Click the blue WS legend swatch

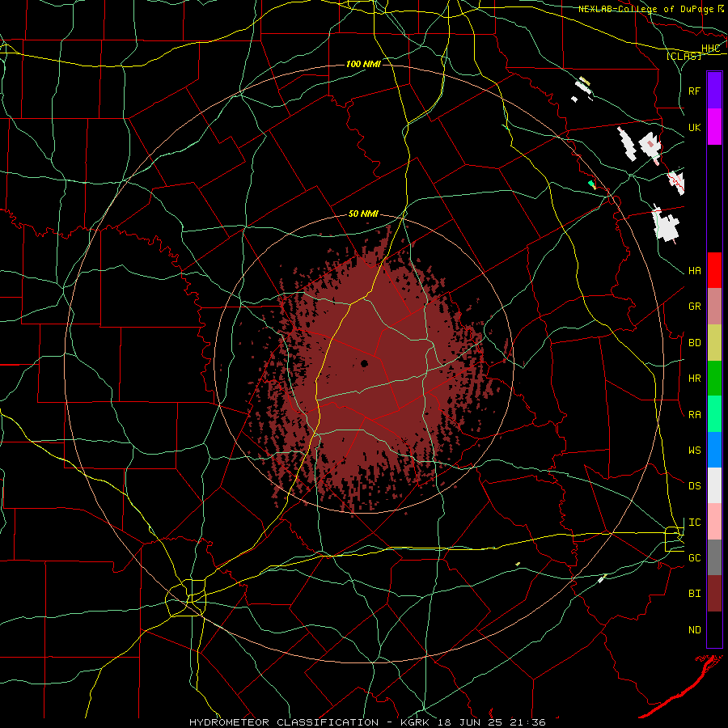[714, 450]
